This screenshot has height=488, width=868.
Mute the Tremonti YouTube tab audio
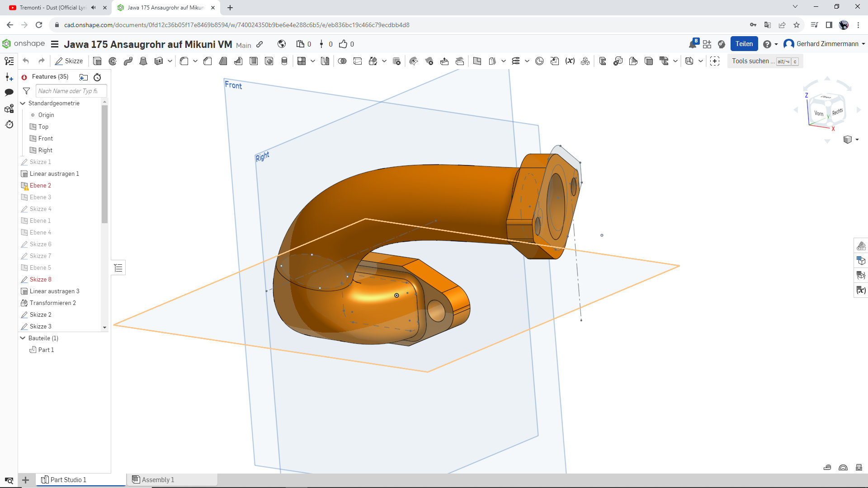pyautogui.click(x=94, y=8)
